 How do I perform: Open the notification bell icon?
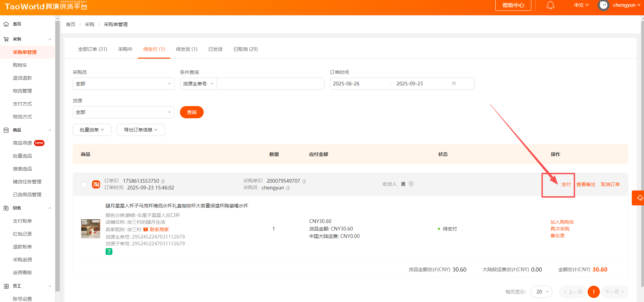tap(550, 5)
